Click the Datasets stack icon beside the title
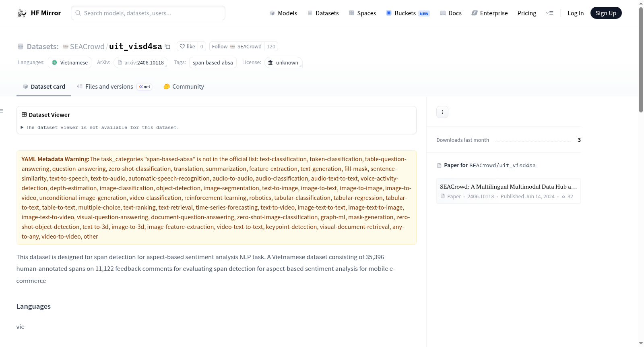The image size is (644, 347). click(21, 47)
